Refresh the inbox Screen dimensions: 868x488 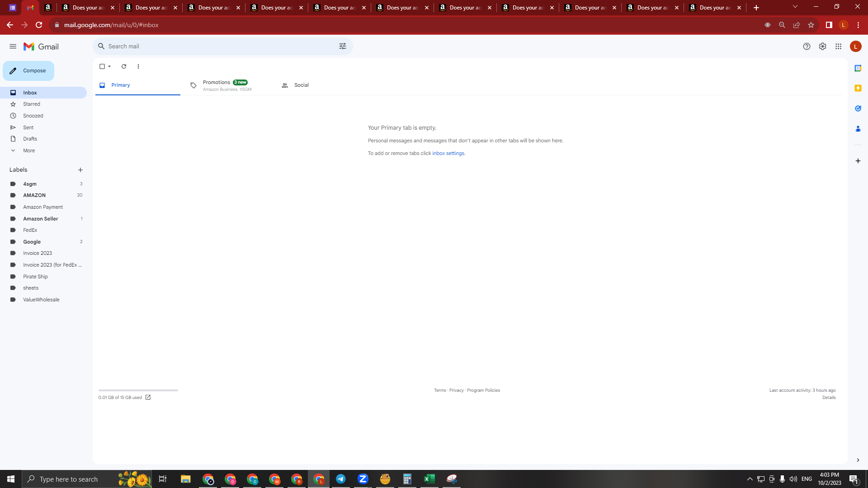(x=124, y=66)
